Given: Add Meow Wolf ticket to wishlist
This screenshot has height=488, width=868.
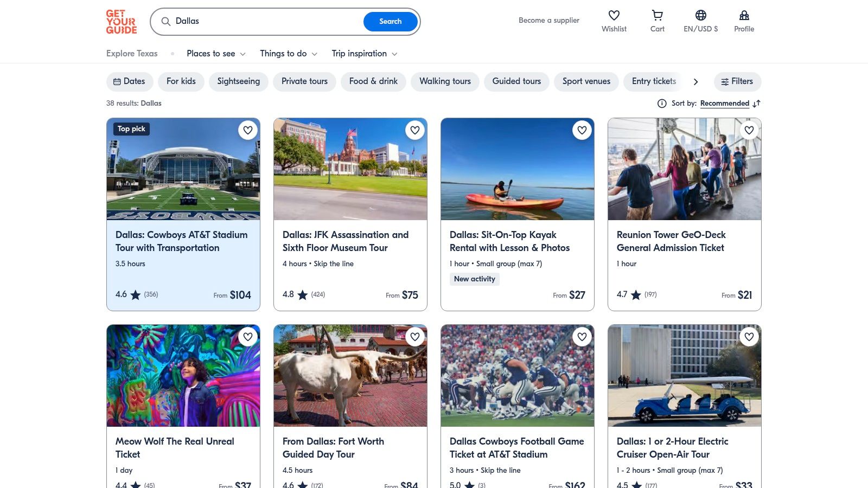Looking at the screenshot, I should (x=248, y=337).
